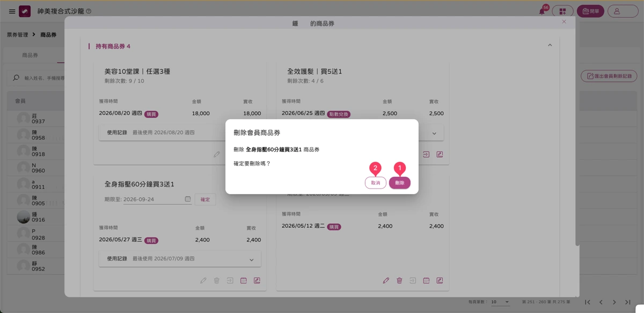Select member row P 0928
644x313 pixels.
35,233
